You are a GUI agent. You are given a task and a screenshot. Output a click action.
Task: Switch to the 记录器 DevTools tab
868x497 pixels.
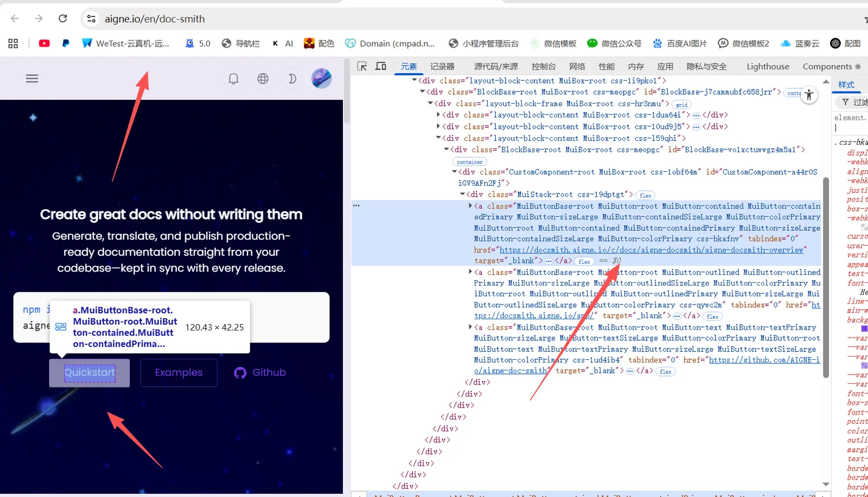point(442,67)
